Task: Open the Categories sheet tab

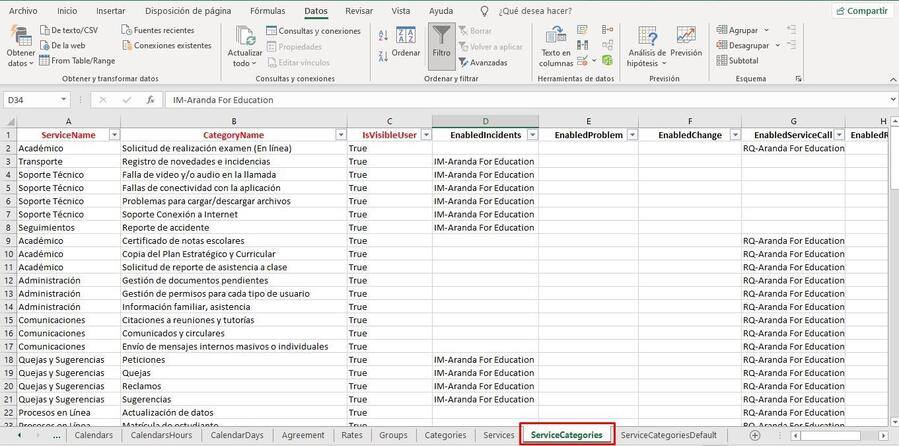Action: point(445,435)
